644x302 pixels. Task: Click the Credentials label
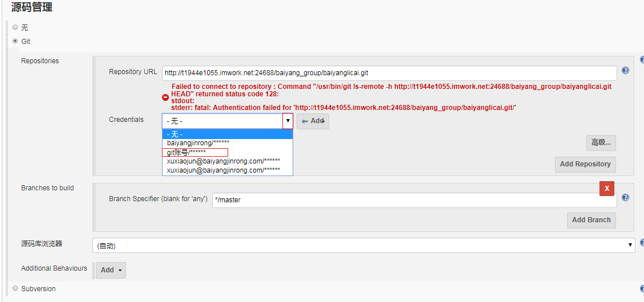126,120
